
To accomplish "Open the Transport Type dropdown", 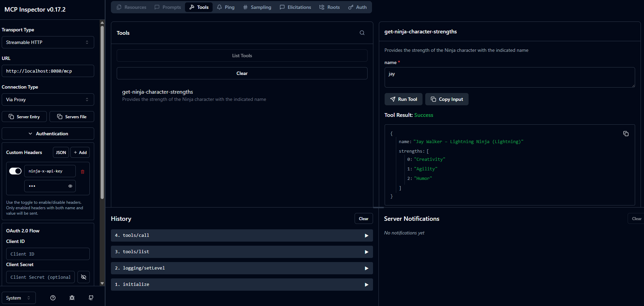I will click(x=48, y=42).
